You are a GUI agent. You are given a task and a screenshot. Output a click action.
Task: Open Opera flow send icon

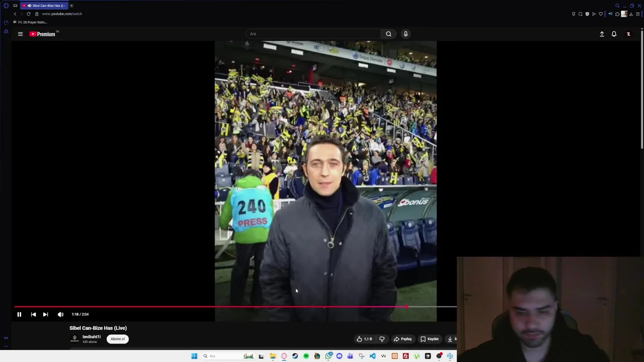coord(594,14)
